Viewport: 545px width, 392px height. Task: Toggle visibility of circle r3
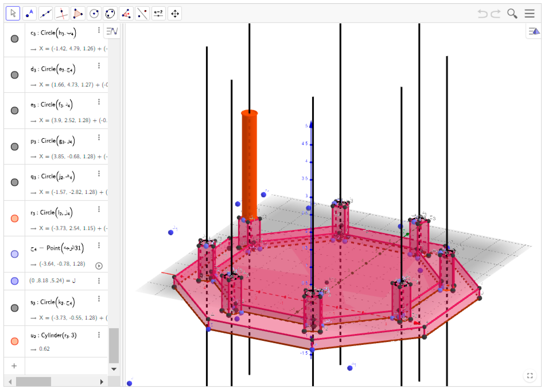coord(15,218)
